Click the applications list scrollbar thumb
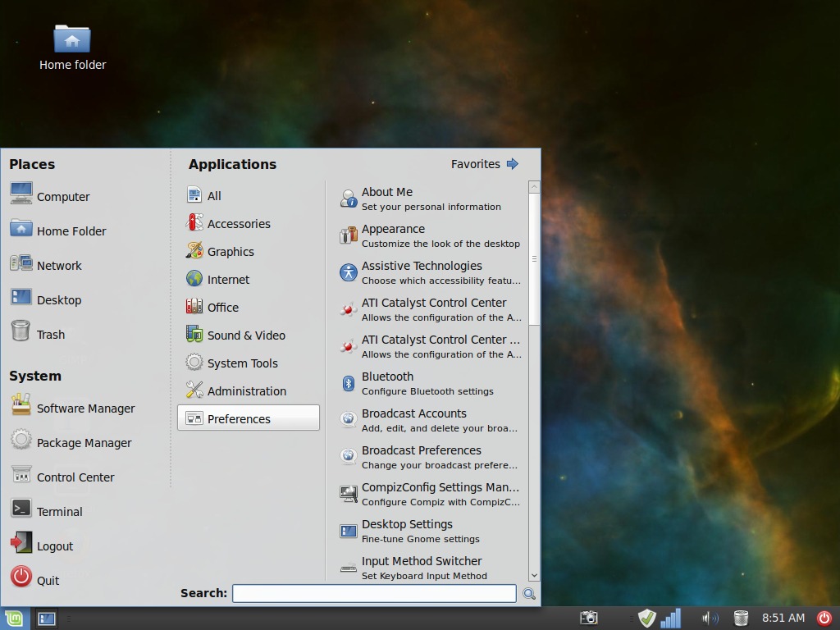Viewport: 840px width, 630px height. pyautogui.click(x=533, y=259)
